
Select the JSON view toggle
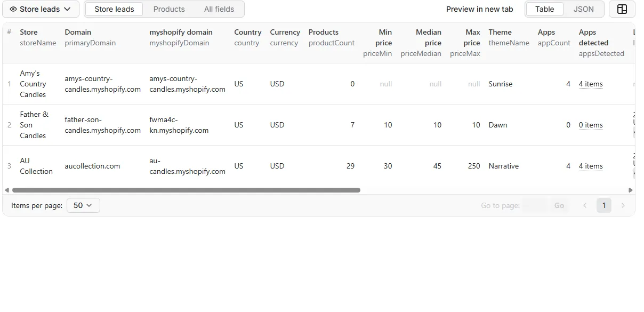[x=583, y=9]
